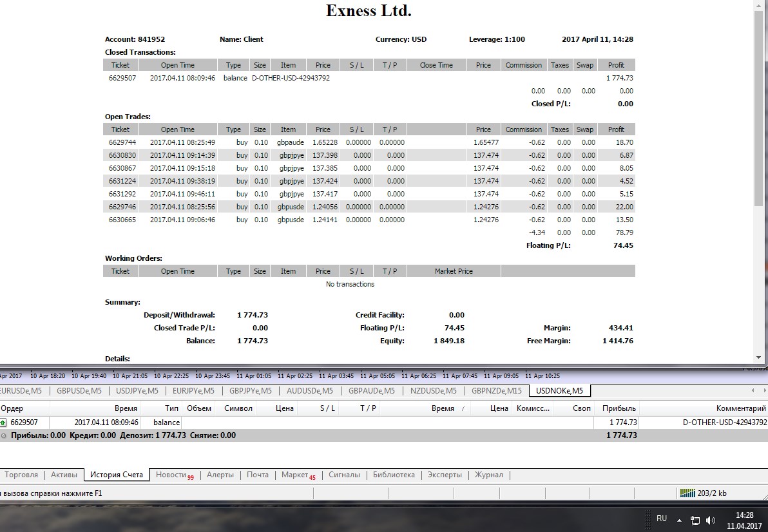The width and height of the screenshot is (768, 532).
Task: Open the Активы terminal tab
Action: (x=64, y=475)
